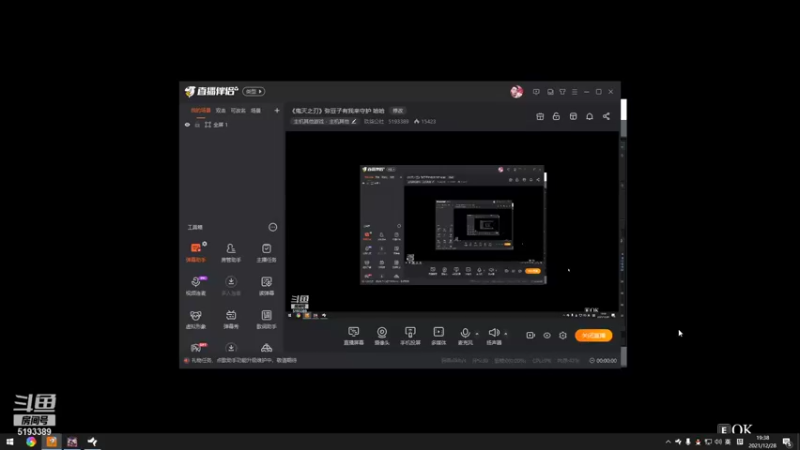
Task: Mute the 扬声器 speaker
Action: coord(493,336)
